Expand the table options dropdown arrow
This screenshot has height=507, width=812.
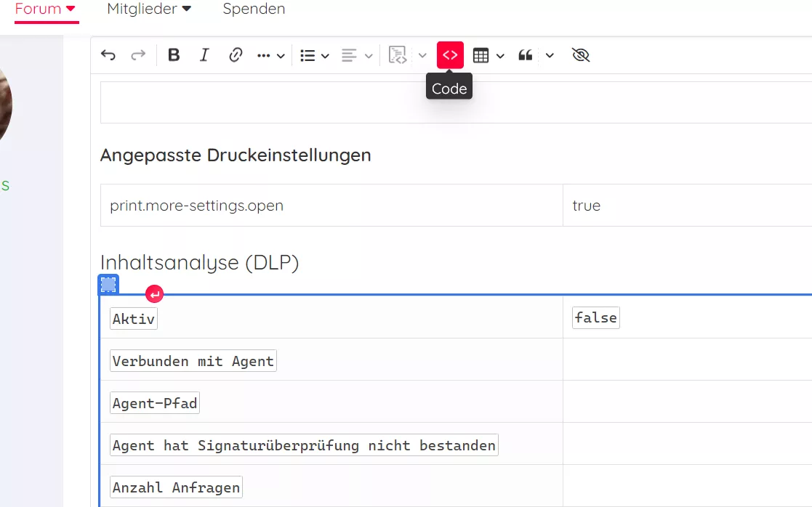(x=500, y=56)
